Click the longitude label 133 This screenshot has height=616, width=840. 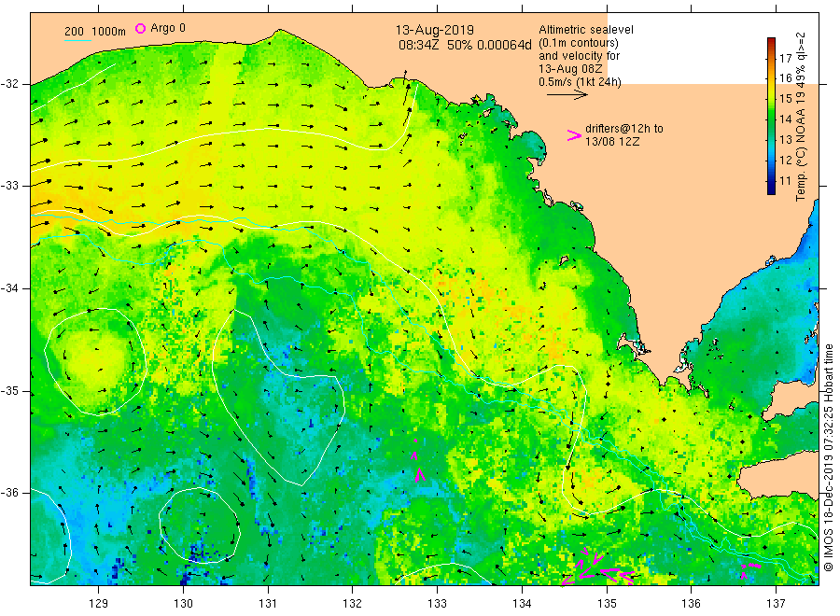click(437, 604)
